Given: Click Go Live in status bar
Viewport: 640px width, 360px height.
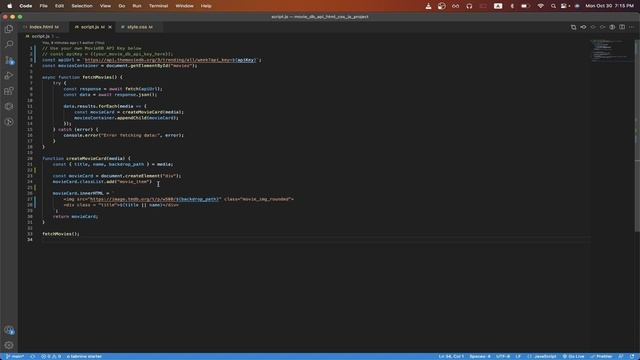Looking at the screenshot, I should pyautogui.click(x=573, y=356).
